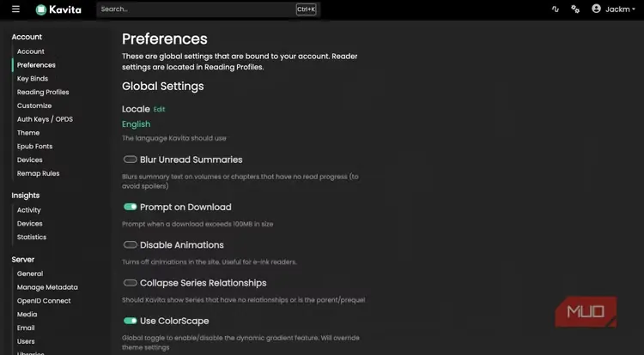The image size is (644, 355).
Task: Click the Prompt on Download label
Action: [185, 207]
